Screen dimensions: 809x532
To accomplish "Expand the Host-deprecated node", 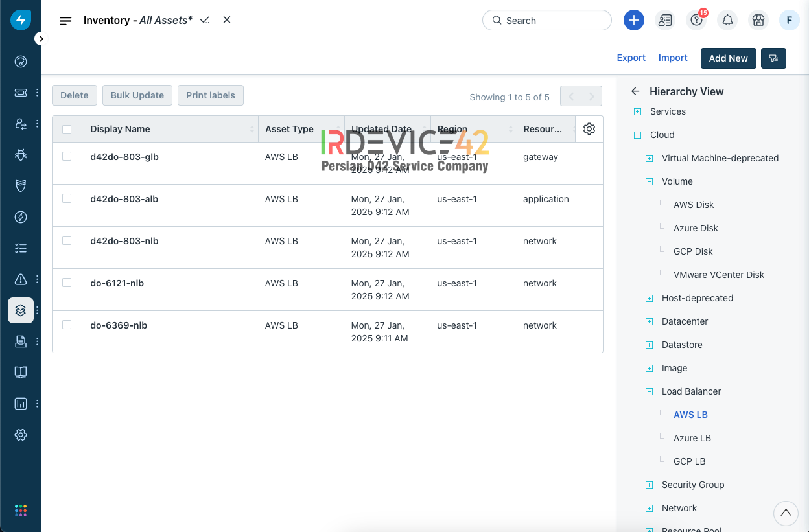I will coord(649,299).
